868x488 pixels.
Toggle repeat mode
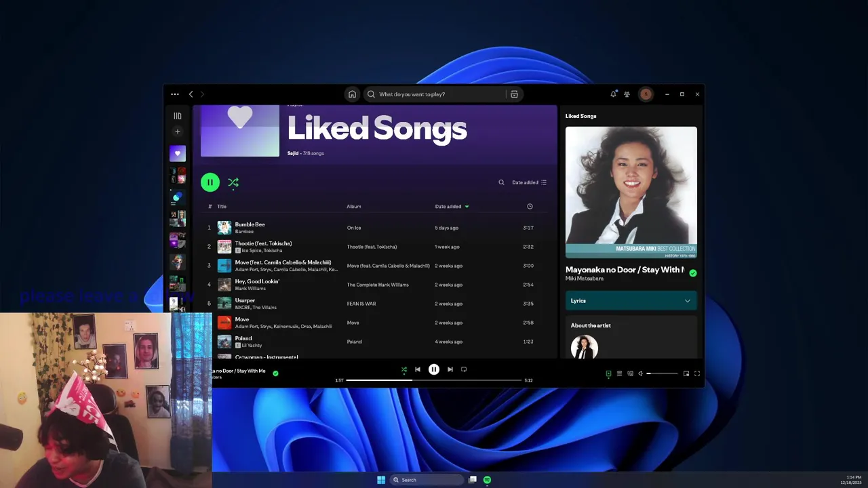464,369
